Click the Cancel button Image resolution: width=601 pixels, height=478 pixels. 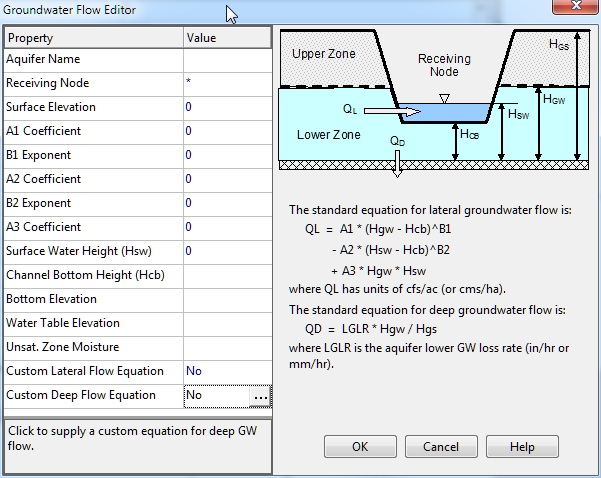click(441, 447)
